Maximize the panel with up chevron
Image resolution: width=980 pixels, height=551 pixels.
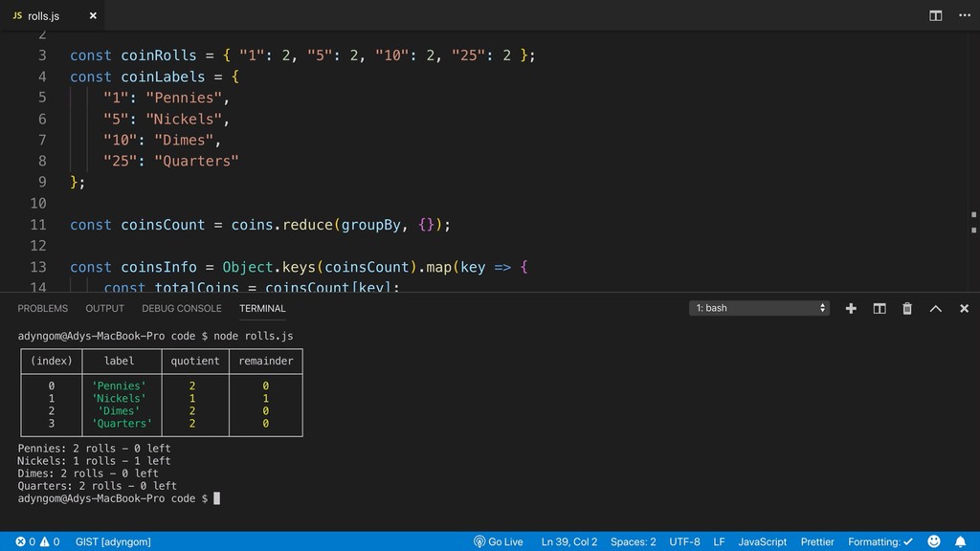click(x=935, y=309)
